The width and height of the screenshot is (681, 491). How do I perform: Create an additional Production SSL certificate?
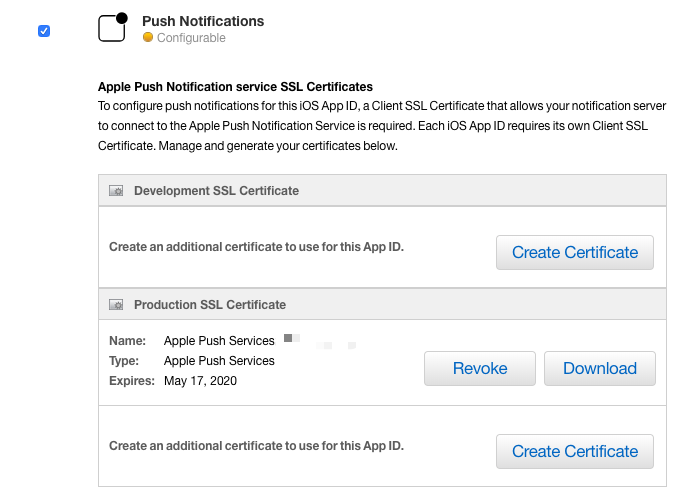point(574,451)
